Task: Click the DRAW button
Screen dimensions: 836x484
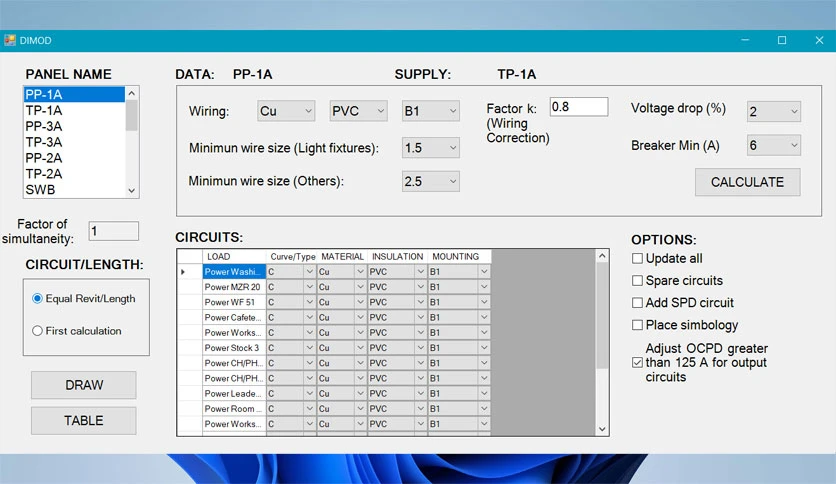Action: [84, 385]
